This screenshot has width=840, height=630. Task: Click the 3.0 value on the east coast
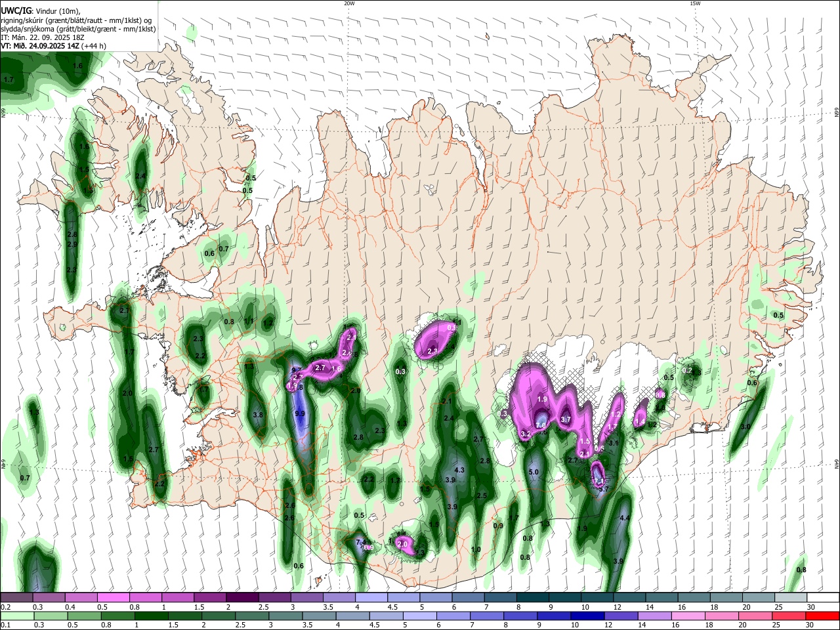point(745,427)
